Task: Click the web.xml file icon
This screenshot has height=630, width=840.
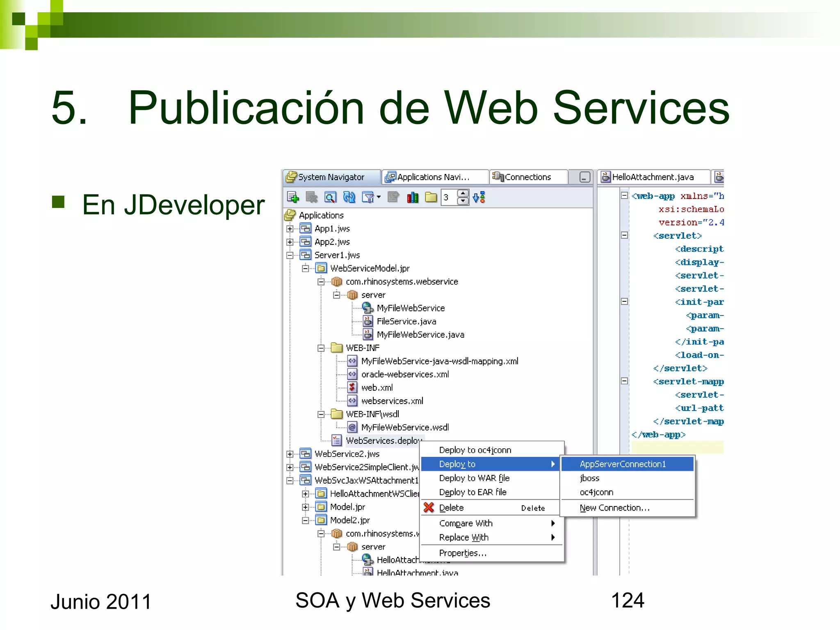Action: pos(352,388)
